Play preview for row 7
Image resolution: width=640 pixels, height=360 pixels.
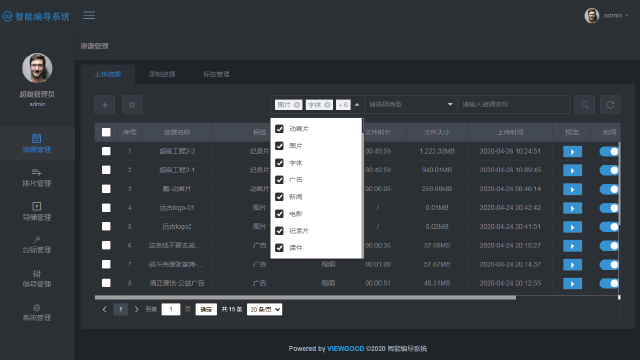pyautogui.click(x=572, y=264)
